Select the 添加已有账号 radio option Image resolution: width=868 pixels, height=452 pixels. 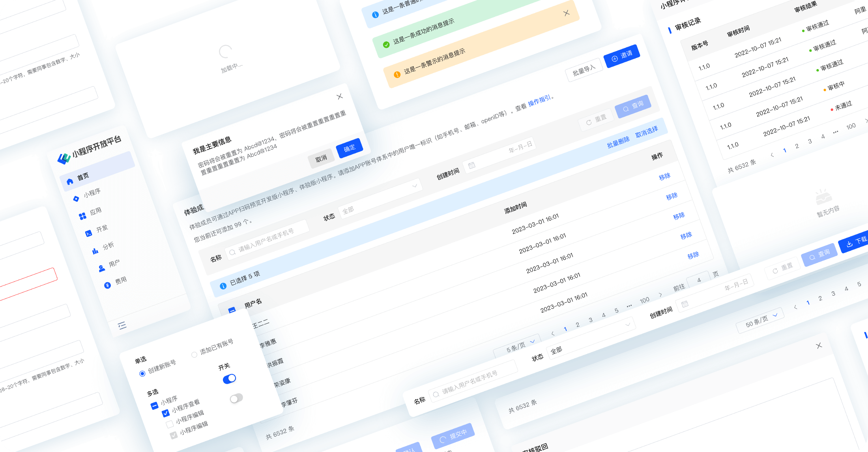coord(194,354)
